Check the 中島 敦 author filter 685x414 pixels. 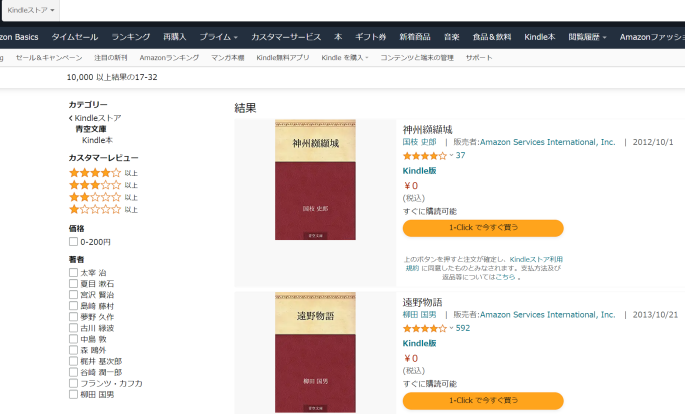click(x=73, y=339)
